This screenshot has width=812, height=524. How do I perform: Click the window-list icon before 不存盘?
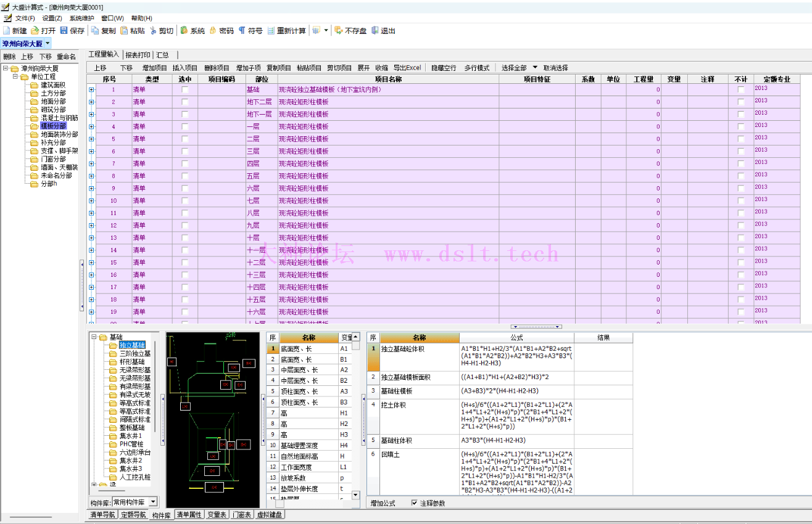(x=316, y=30)
